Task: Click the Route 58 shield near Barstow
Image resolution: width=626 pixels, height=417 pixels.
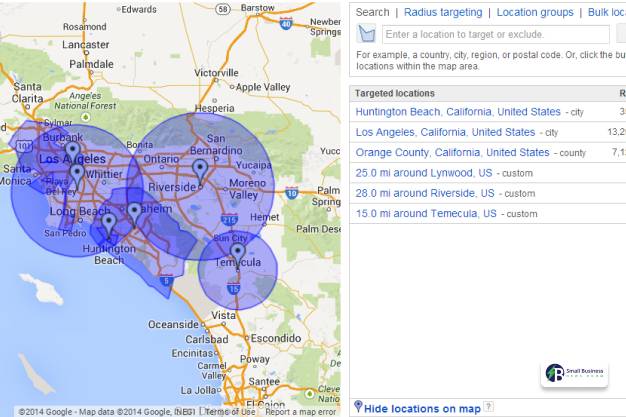Action: [223, 9]
